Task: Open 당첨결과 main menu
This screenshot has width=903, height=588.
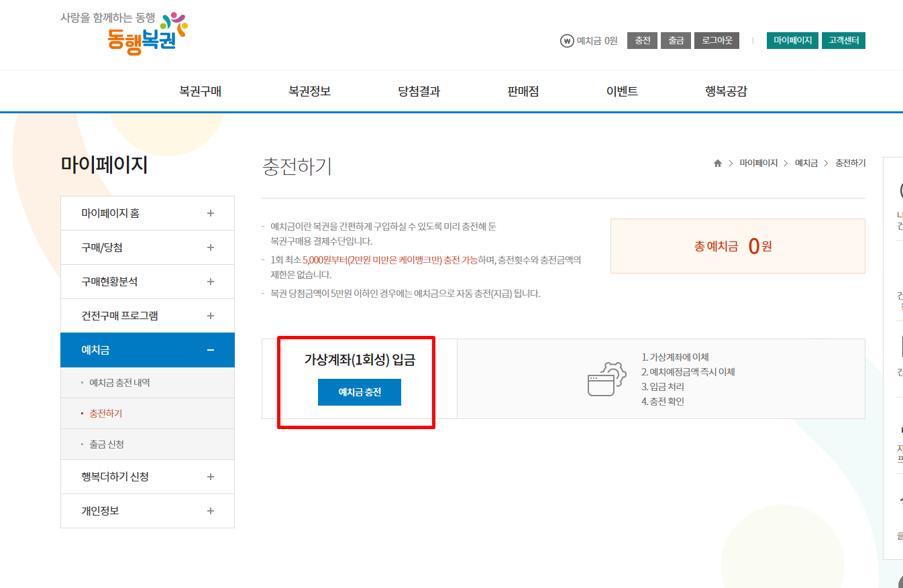Action: click(419, 92)
